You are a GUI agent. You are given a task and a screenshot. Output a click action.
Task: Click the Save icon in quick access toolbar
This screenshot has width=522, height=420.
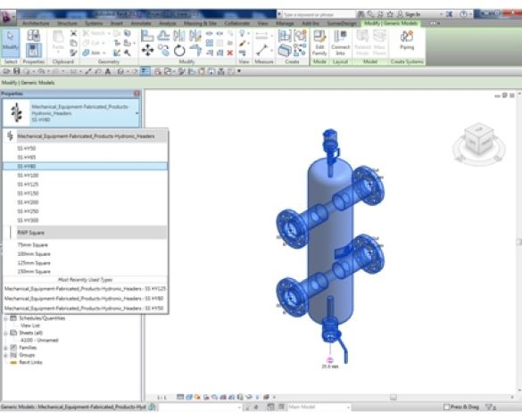click(x=17, y=71)
